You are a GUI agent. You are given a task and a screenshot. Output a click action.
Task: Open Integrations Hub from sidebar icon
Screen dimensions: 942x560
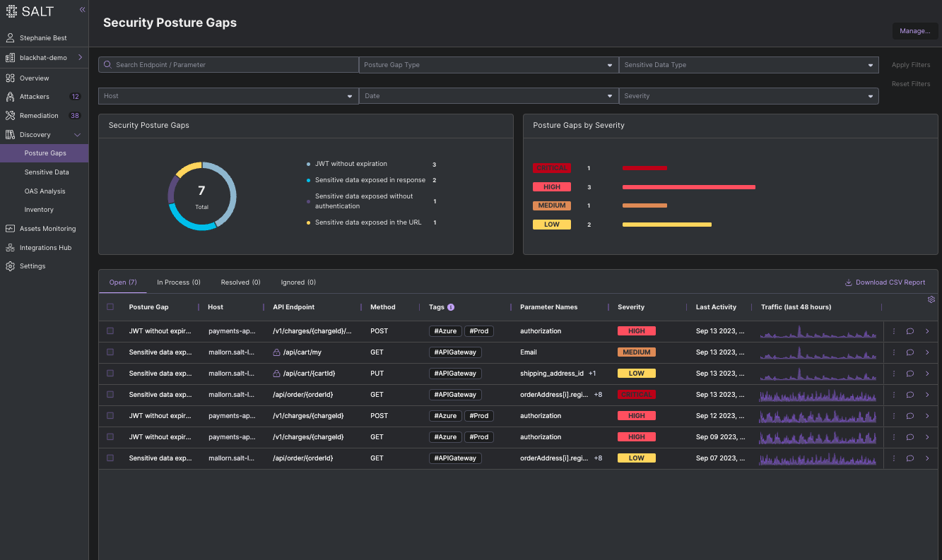click(x=10, y=248)
